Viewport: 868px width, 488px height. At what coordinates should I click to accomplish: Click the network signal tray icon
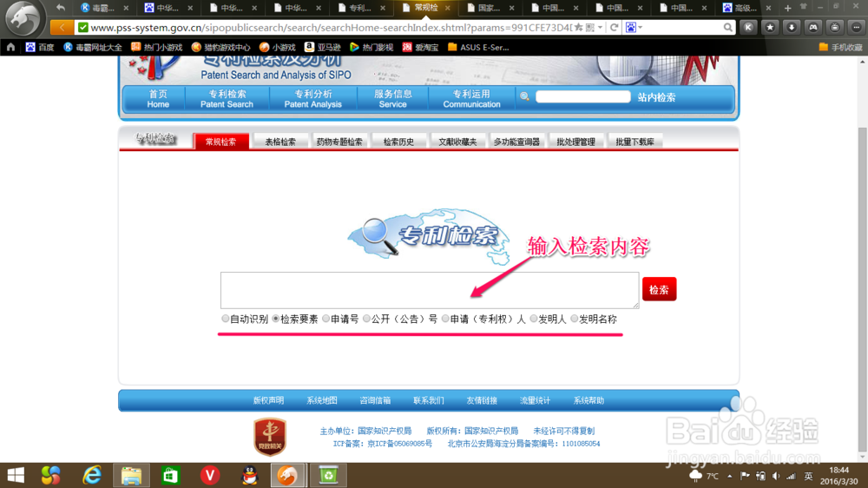[791, 476]
